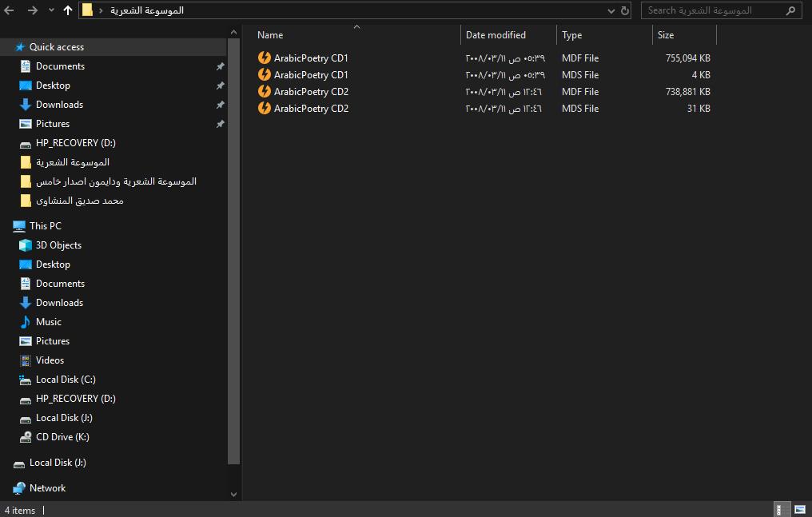Open 3D Objects in navigation pane
The width and height of the screenshot is (812, 517).
pyautogui.click(x=58, y=245)
